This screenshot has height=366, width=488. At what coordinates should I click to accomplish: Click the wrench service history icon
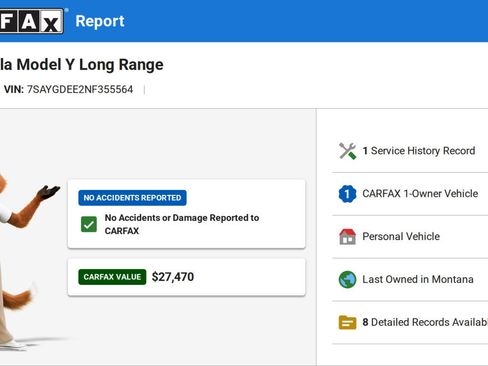tap(347, 151)
